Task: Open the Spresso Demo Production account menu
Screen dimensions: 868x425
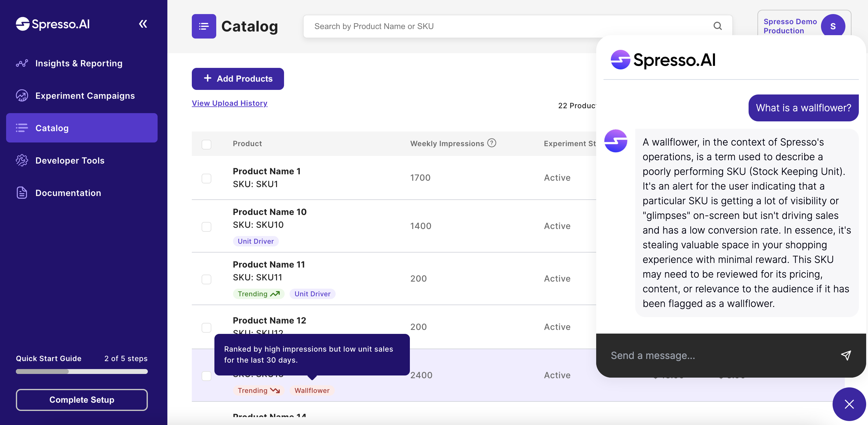Action: [790, 26]
